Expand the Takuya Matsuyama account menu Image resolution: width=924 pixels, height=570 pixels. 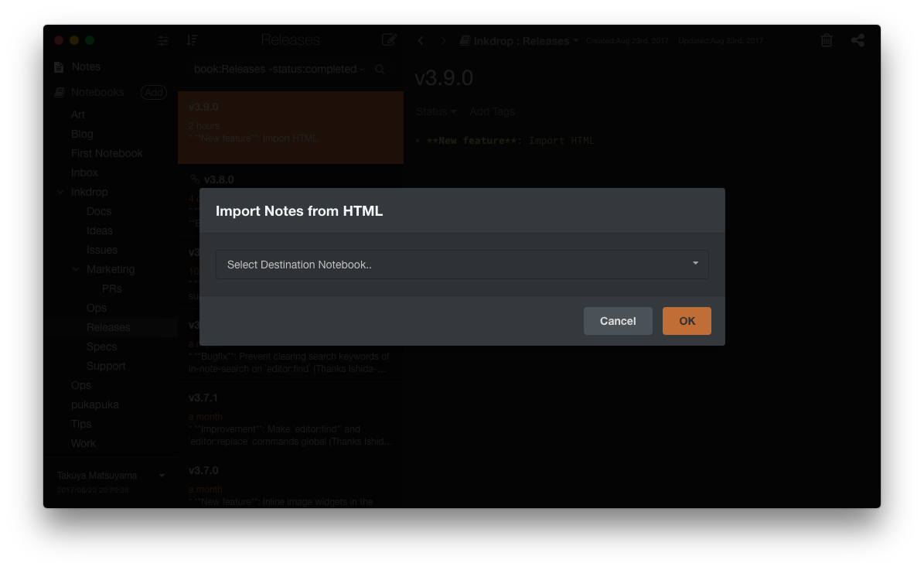click(x=162, y=476)
